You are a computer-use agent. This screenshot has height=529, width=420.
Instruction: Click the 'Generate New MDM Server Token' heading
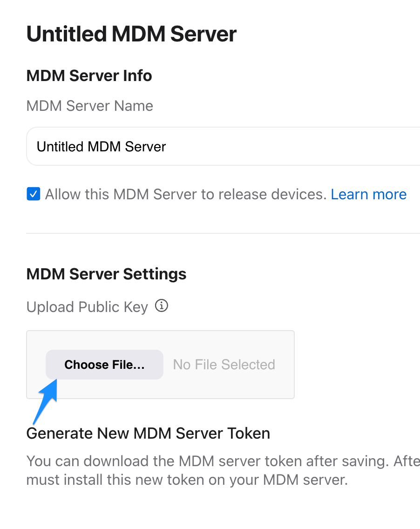pyautogui.click(x=148, y=434)
